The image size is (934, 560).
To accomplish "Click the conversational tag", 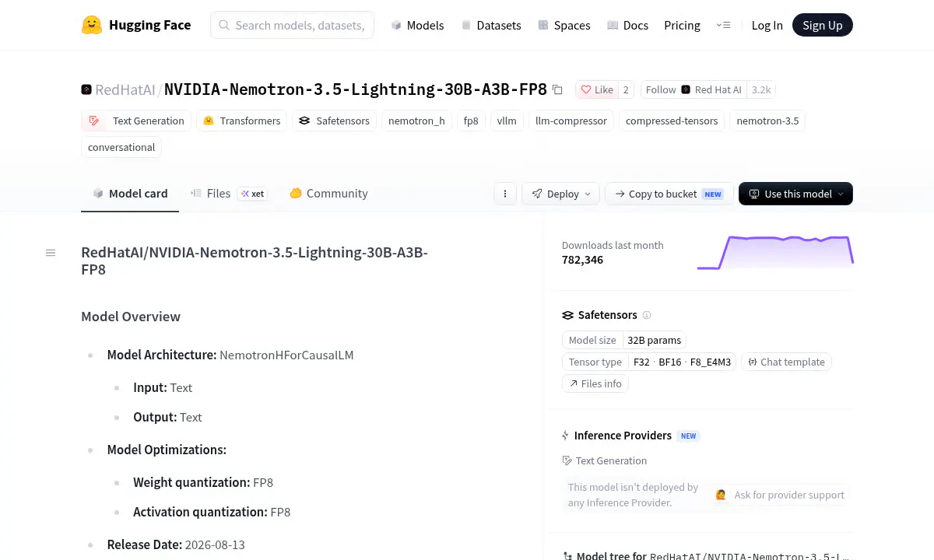I will [121, 147].
